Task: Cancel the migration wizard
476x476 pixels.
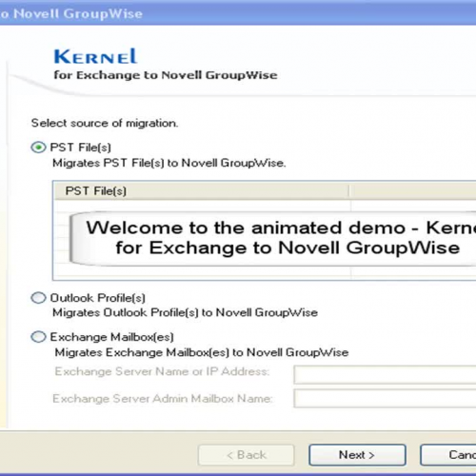Action: (x=448, y=455)
